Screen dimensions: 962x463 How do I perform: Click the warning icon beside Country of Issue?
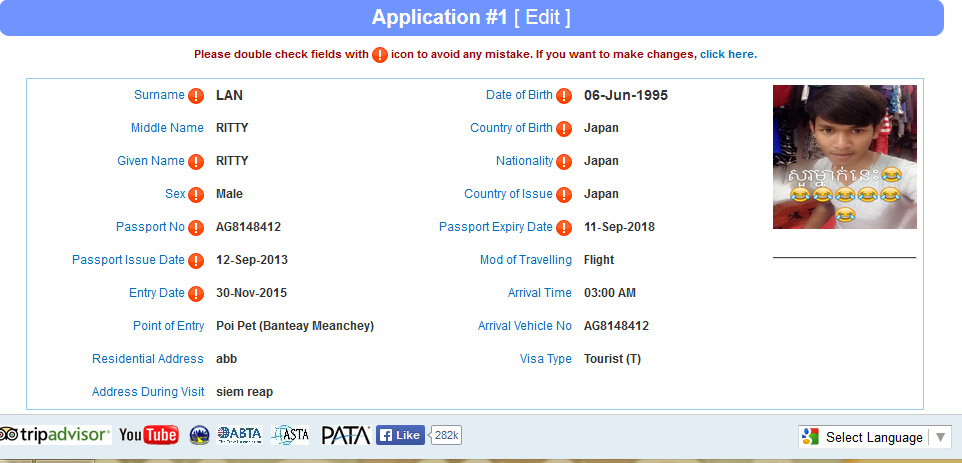coord(564,195)
